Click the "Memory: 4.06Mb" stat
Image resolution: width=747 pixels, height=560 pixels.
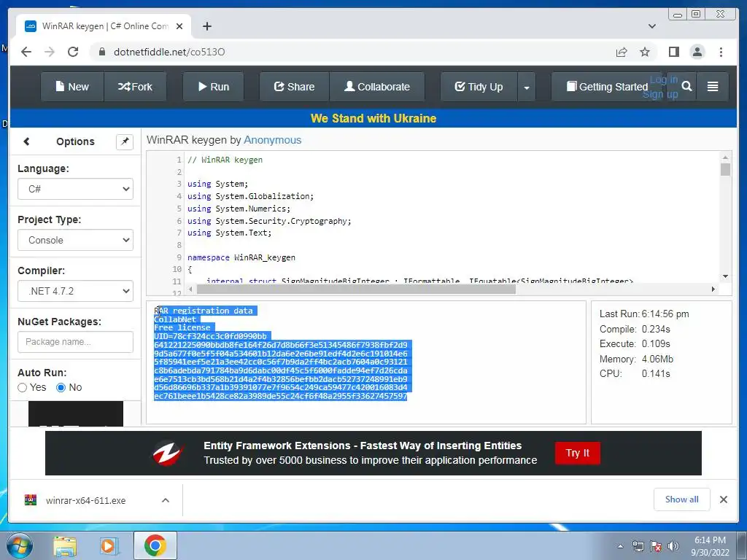[636, 359]
